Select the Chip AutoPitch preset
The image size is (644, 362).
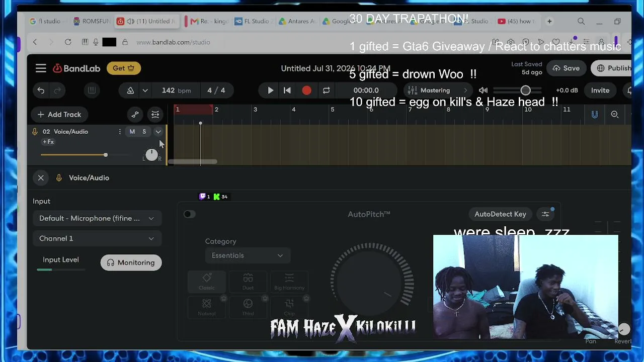pos(289,307)
